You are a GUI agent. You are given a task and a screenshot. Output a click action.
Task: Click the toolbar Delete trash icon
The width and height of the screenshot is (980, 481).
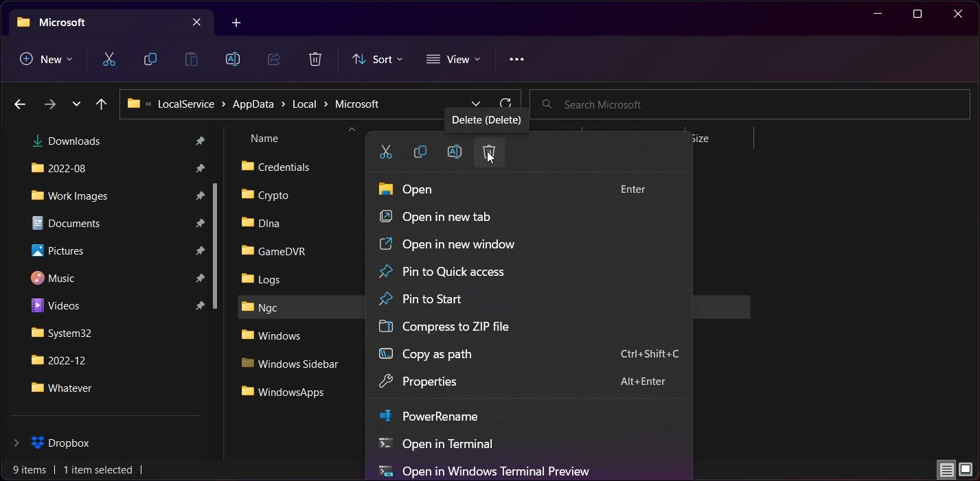tap(315, 60)
